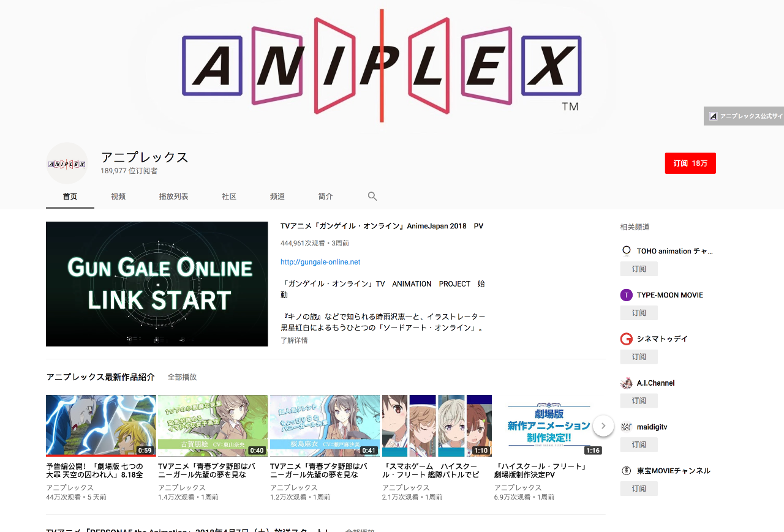Click the TYPE-MOON MOVIE channel name
This screenshot has width=784, height=532.
[x=670, y=295]
